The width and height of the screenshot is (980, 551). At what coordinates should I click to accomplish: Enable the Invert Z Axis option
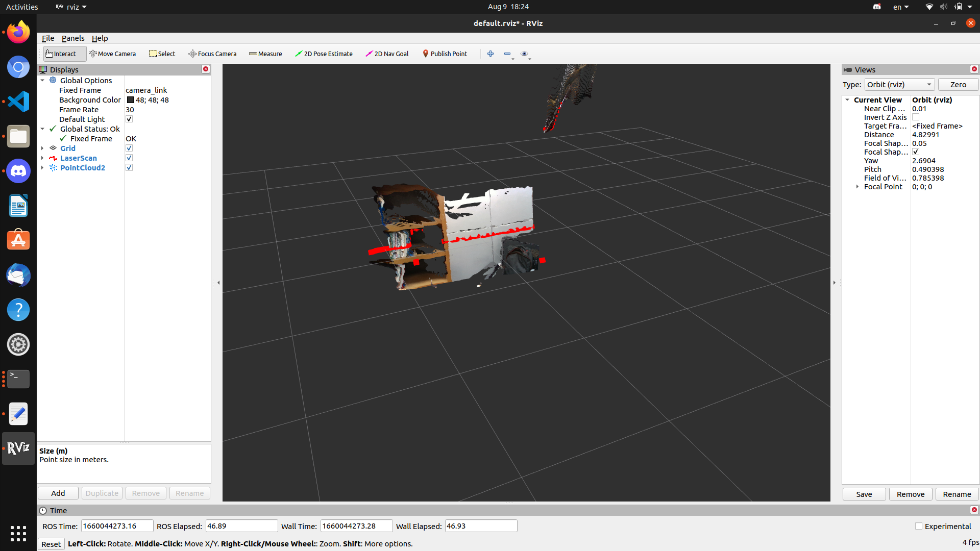tap(916, 117)
